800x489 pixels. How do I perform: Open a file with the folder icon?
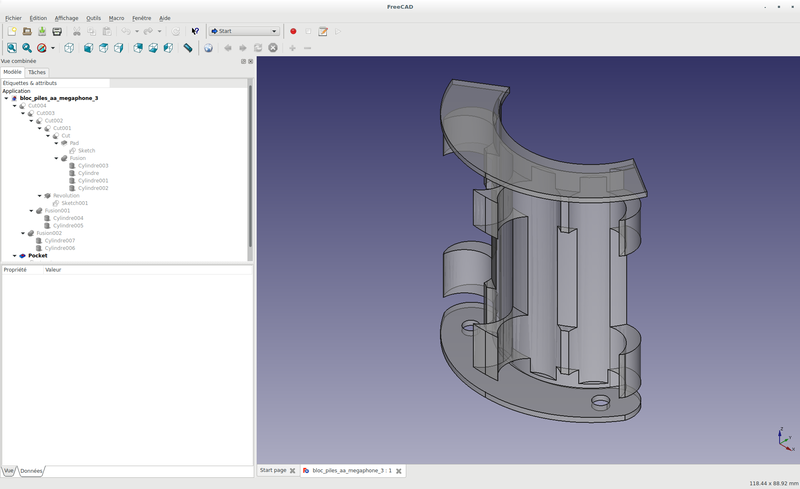(27, 31)
